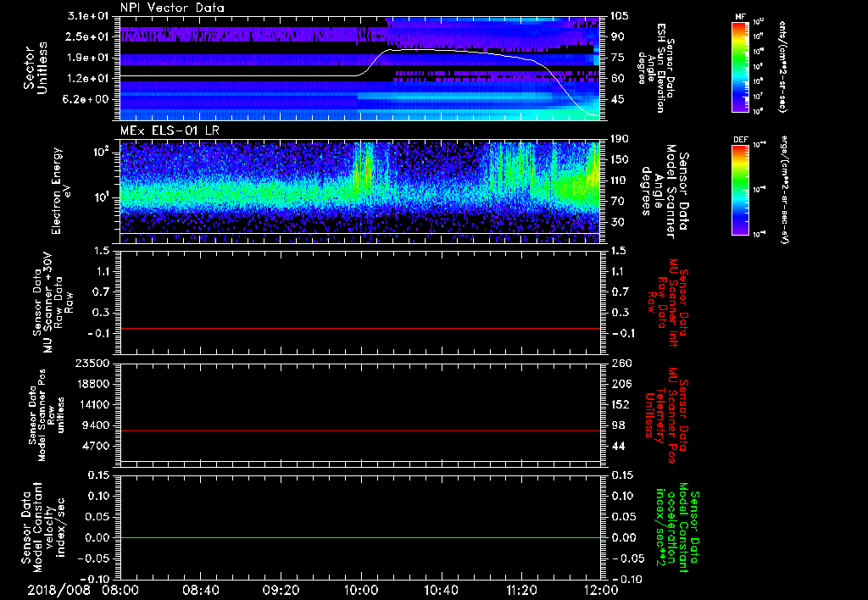This screenshot has height=600, width=868.
Task: Select the 08:40 time axis label
Action: pyautogui.click(x=200, y=588)
